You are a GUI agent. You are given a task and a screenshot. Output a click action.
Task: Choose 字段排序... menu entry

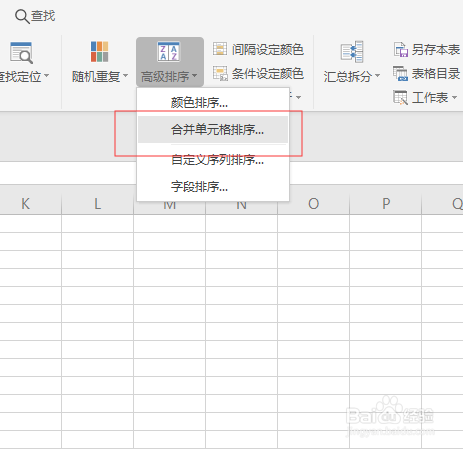[213, 186]
